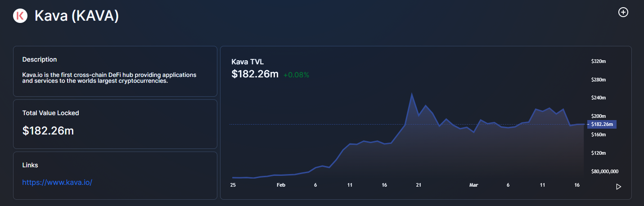This screenshot has width=644, height=206.
Task: Click the $182.26m value in Total Value Locked card
Action: (48, 131)
